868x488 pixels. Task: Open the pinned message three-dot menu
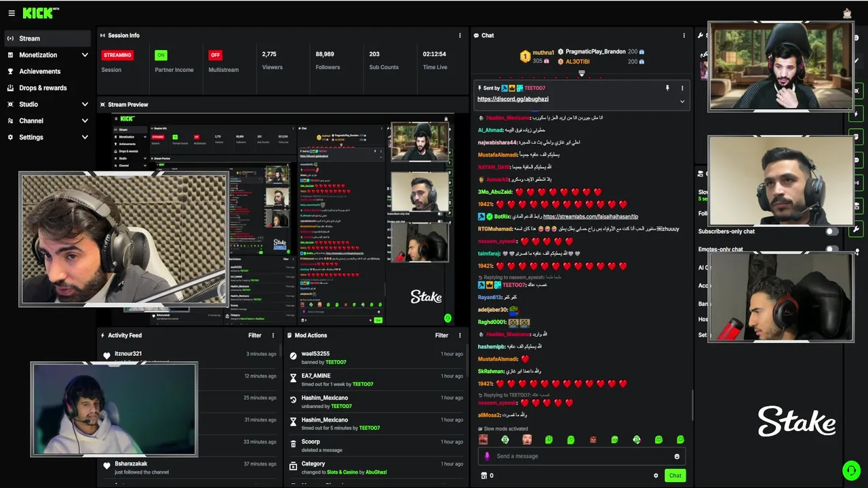(682, 88)
